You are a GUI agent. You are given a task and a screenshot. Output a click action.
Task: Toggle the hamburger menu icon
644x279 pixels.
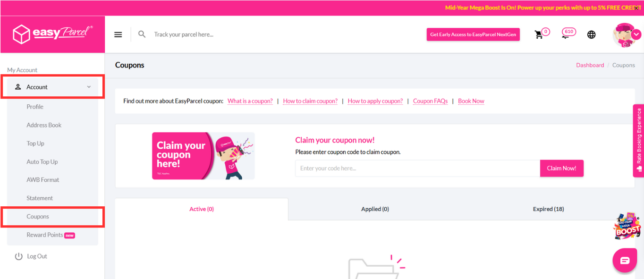click(x=118, y=34)
